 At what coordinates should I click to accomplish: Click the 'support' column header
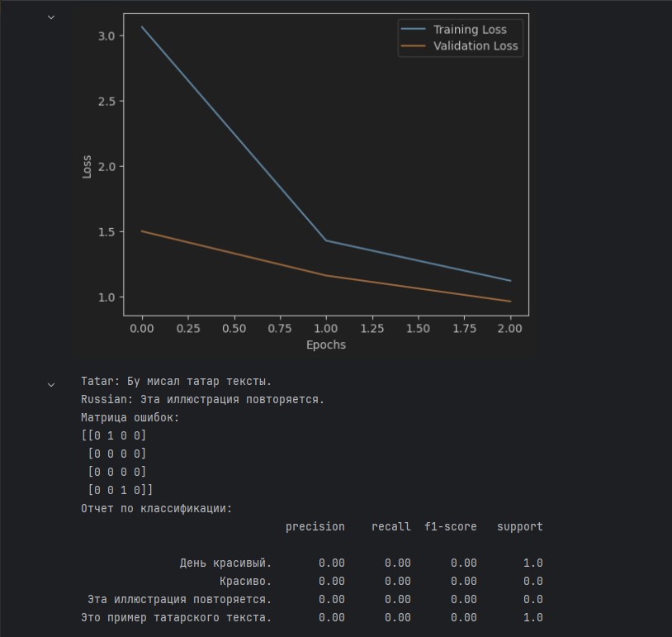(x=520, y=527)
